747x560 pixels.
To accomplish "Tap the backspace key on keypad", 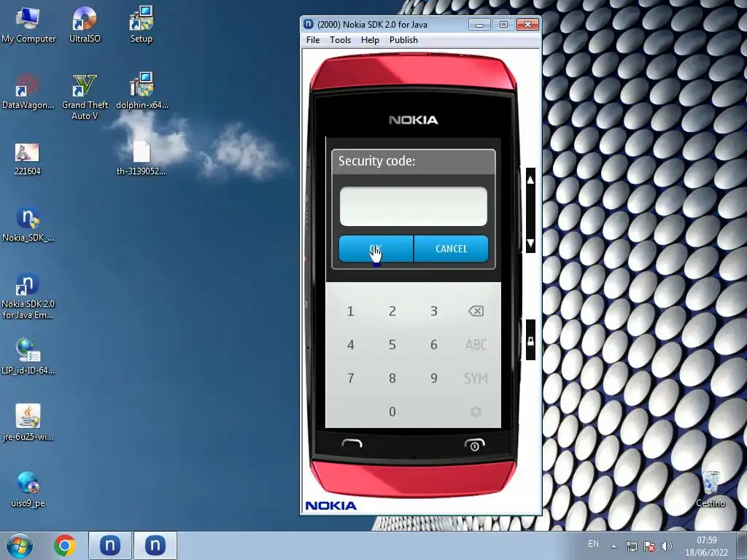I will 476,311.
